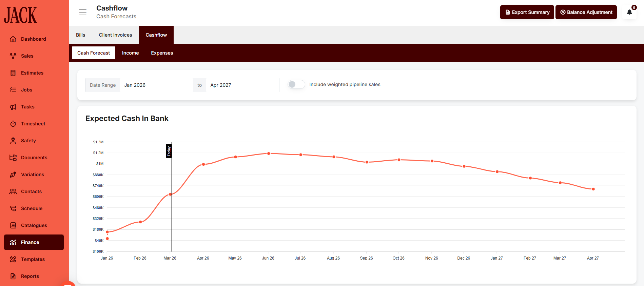Click the Expected Cash In Bank heading
644x286 pixels.
127,118
